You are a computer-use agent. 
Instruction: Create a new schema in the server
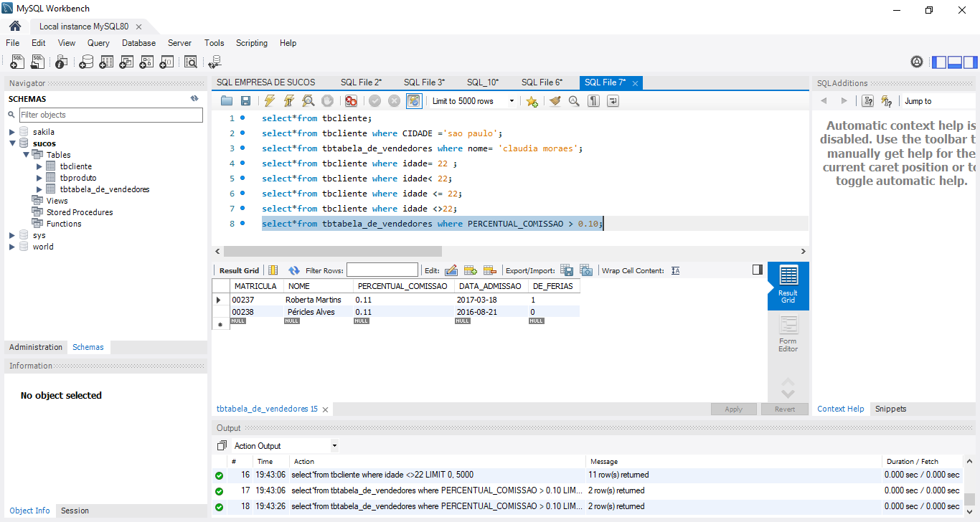tap(86, 62)
